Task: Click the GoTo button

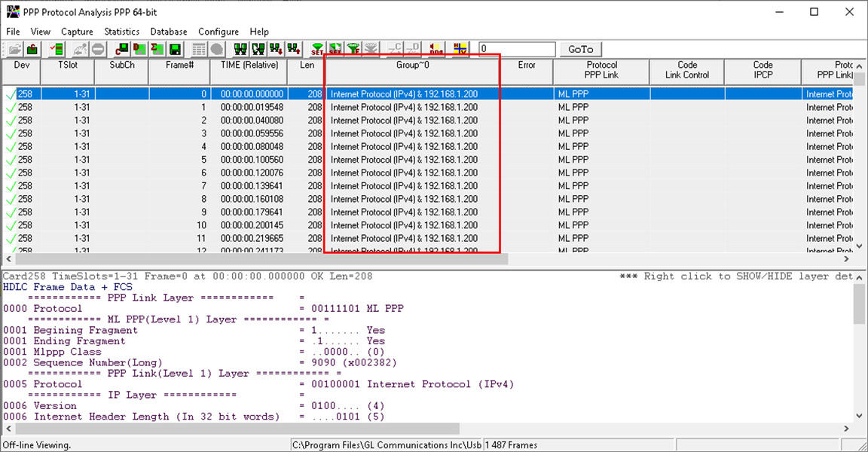Action: click(x=581, y=49)
